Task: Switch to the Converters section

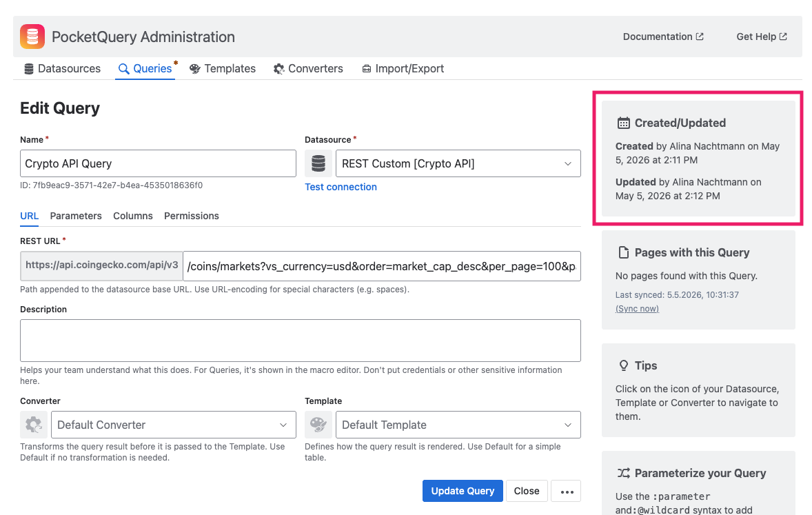Action: 308,69
